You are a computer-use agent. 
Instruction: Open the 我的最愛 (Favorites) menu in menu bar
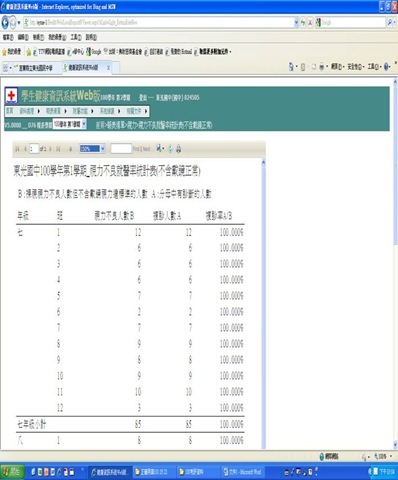click(57, 37)
